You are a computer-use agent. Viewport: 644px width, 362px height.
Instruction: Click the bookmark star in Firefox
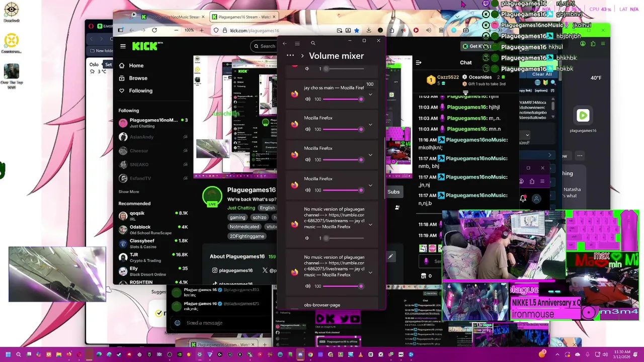tap(357, 30)
